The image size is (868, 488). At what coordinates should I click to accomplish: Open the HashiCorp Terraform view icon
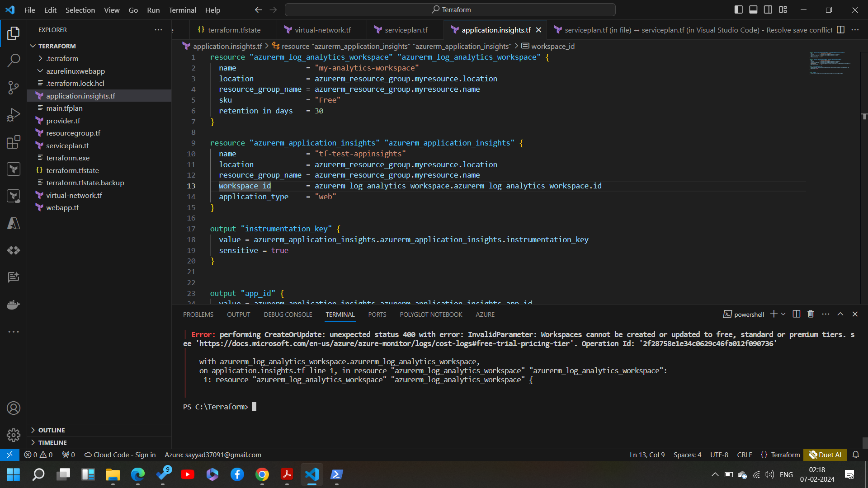point(14,169)
